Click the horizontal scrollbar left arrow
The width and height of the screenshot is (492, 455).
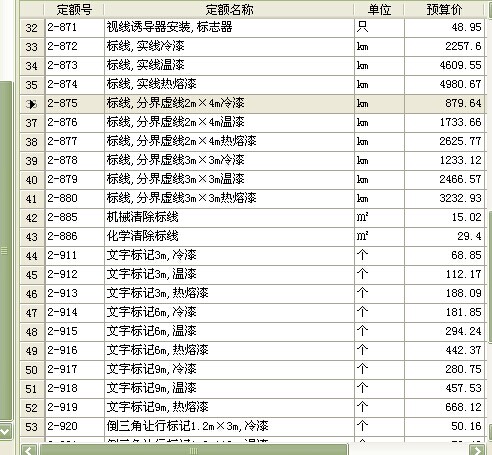(x=29, y=450)
